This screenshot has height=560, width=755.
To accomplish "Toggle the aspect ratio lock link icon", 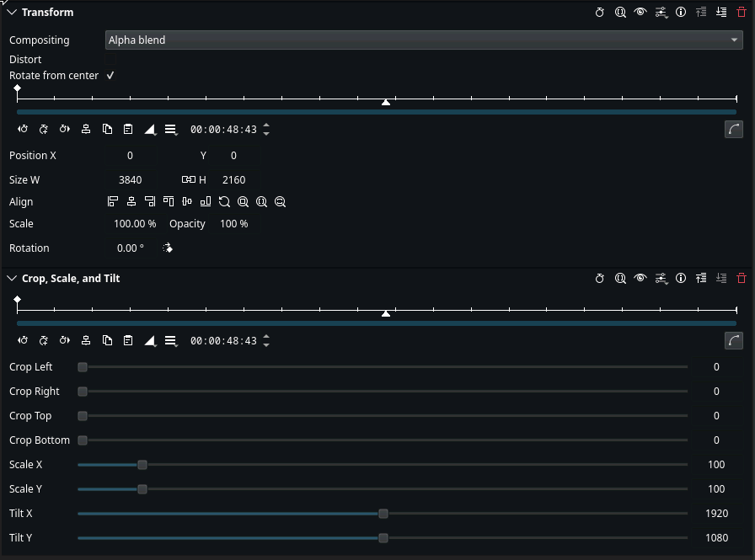I will (188, 179).
